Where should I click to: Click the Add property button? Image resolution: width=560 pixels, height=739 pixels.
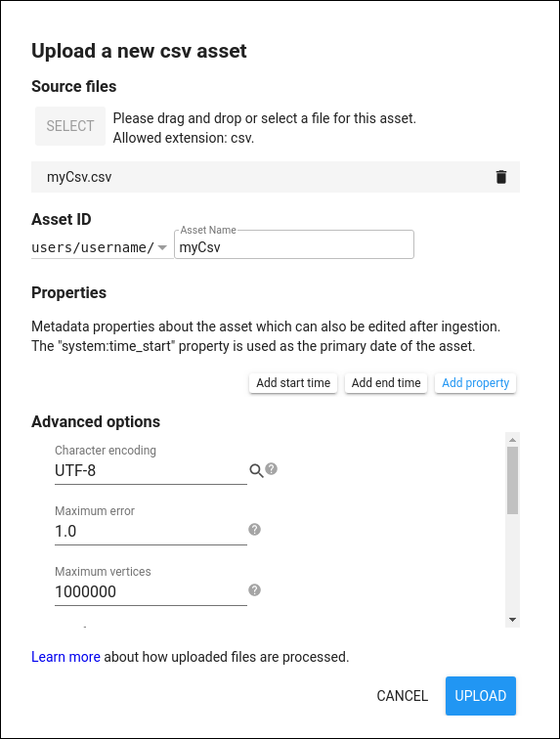[475, 383]
